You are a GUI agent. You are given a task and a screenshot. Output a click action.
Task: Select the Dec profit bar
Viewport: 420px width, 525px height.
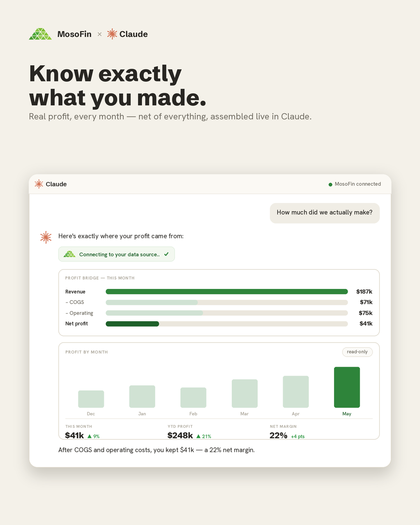coord(91,399)
